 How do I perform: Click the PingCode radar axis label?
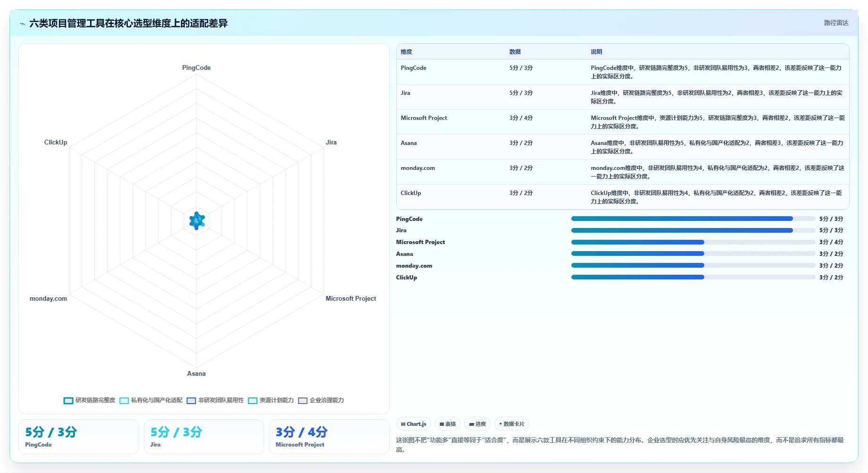pyautogui.click(x=196, y=68)
